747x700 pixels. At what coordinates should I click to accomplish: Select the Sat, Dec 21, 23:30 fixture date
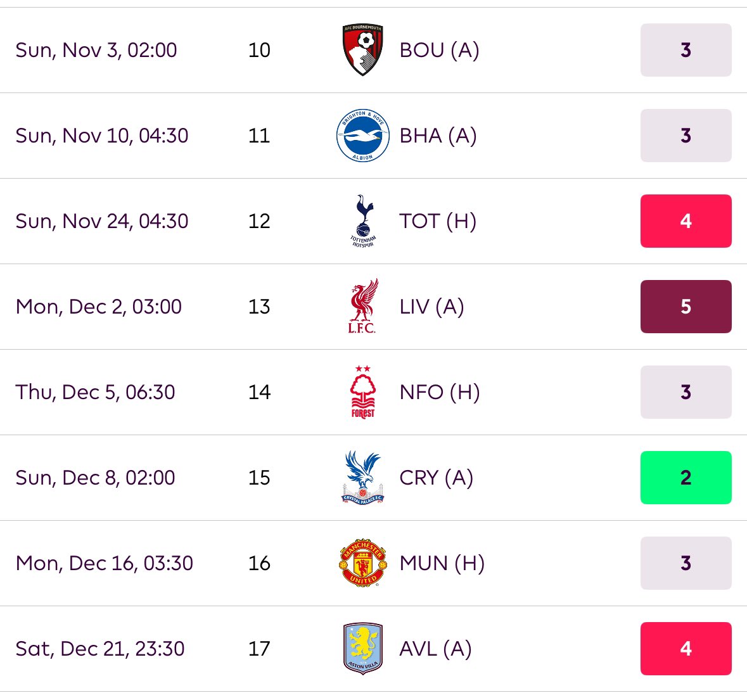pyautogui.click(x=100, y=649)
